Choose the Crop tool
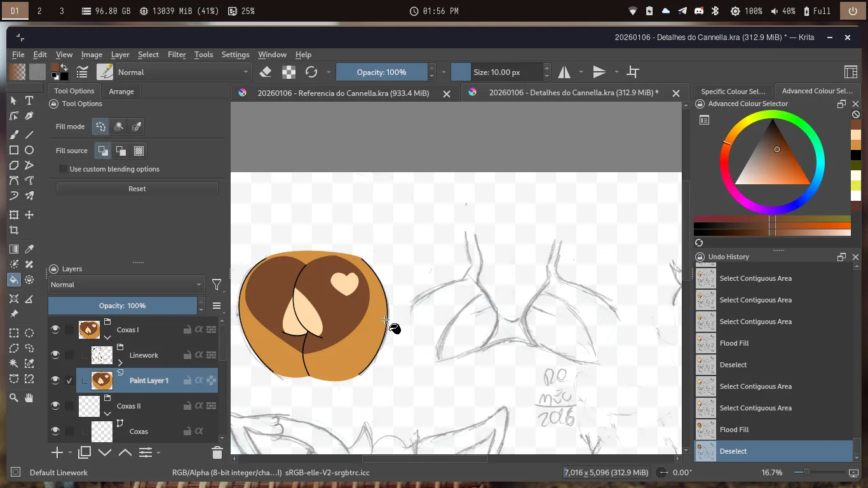 tap(14, 231)
